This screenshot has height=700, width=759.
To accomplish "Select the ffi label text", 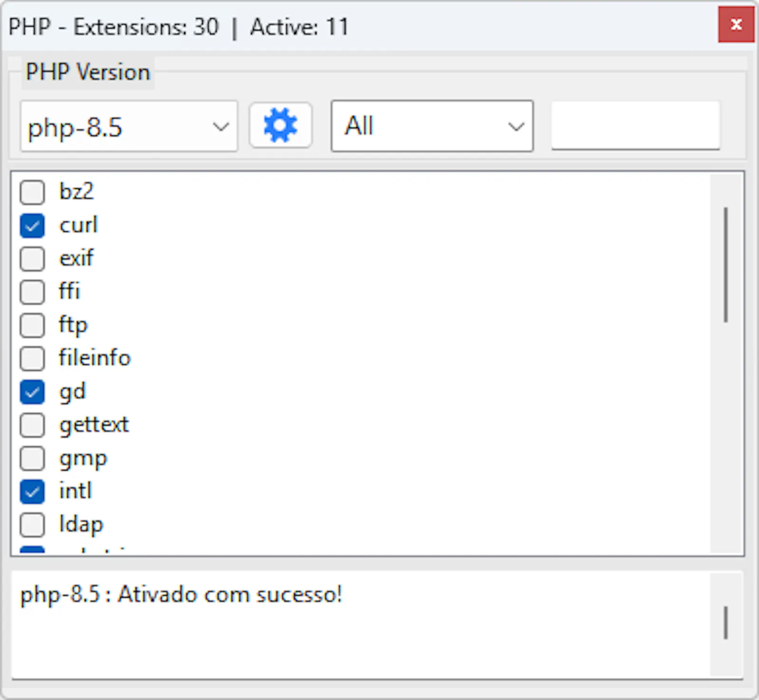I will [69, 291].
